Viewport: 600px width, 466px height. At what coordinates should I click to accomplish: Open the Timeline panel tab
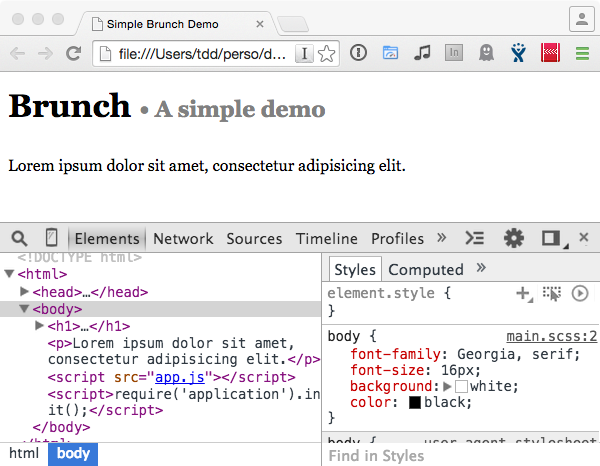[x=326, y=239]
